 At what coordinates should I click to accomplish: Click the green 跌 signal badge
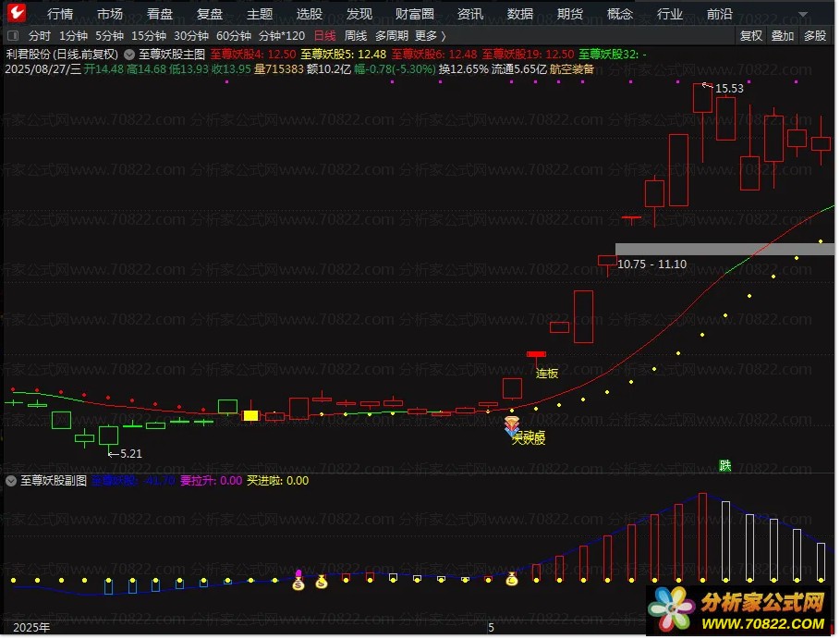pyautogui.click(x=724, y=465)
